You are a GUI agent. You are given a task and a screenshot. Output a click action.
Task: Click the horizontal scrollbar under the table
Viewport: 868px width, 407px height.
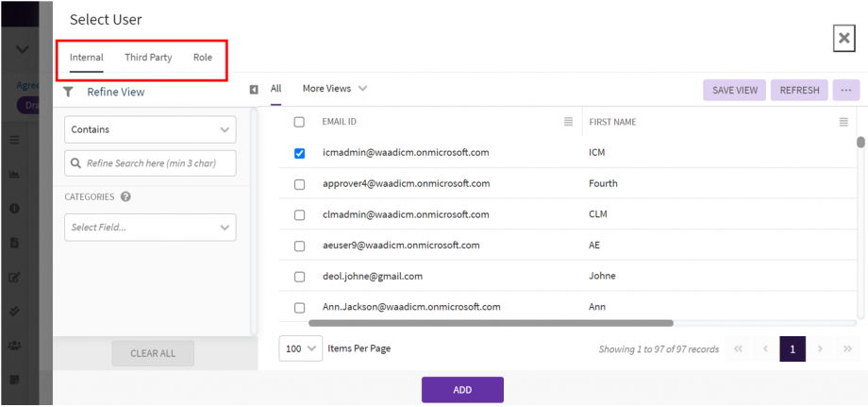coord(491,323)
